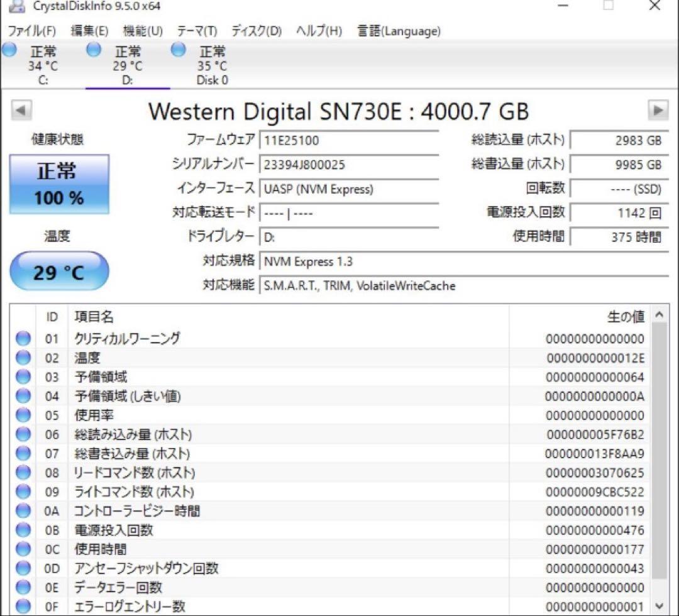Click power on count value 1142 回
The width and height of the screenshot is (679, 616).
[x=619, y=213]
